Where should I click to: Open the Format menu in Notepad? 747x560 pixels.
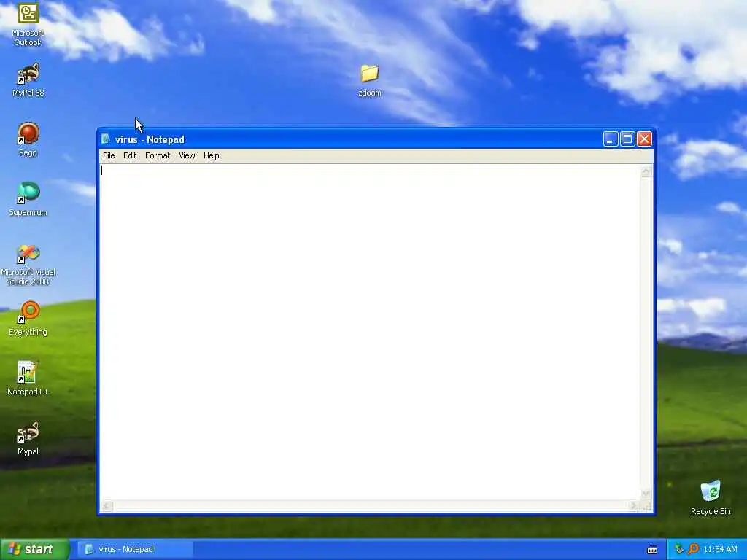pos(158,155)
